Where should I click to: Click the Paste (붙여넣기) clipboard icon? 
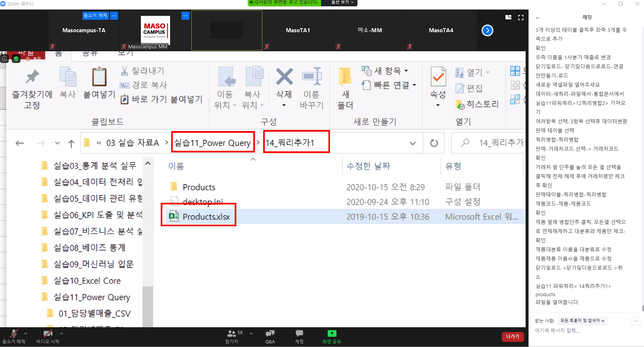pos(99,77)
